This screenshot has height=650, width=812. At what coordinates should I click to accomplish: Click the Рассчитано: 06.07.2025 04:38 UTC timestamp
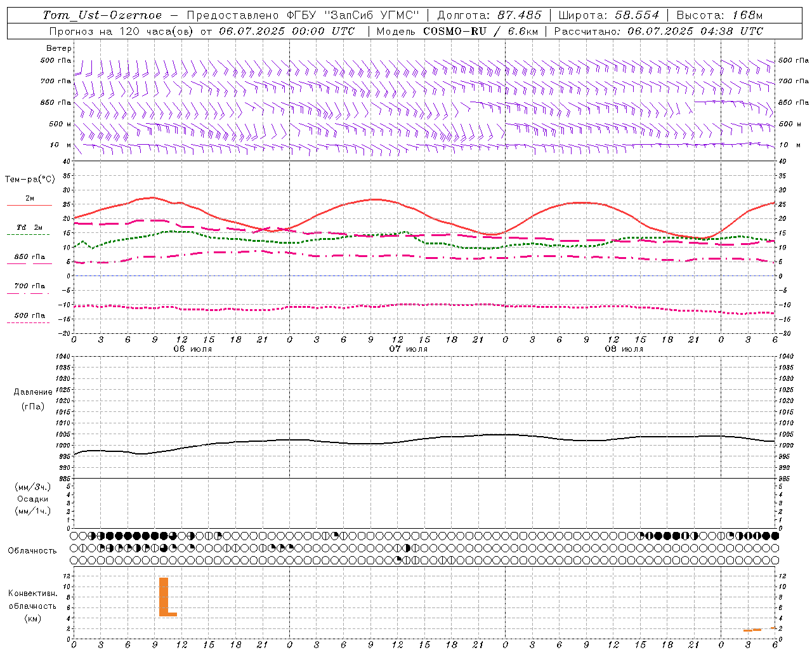[x=658, y=31]
